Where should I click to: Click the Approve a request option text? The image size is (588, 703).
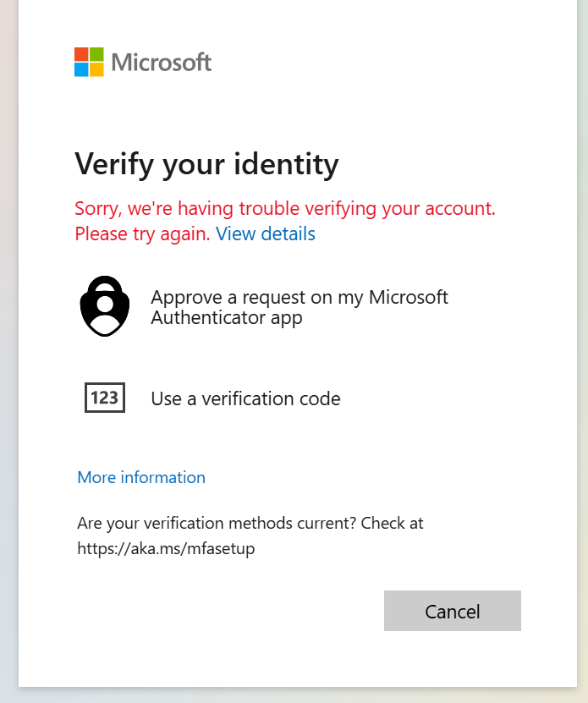tap(299, 306)
